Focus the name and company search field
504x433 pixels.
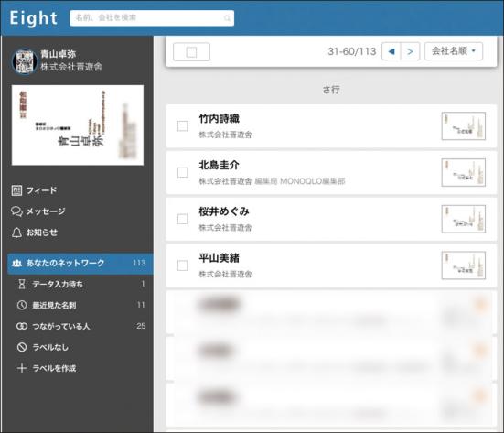[x=152, y=18]
